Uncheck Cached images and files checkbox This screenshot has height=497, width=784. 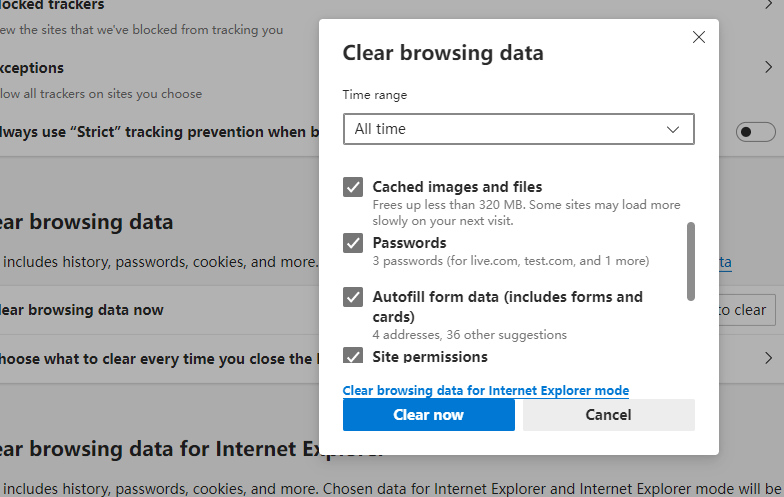click(x=353, y=187)
